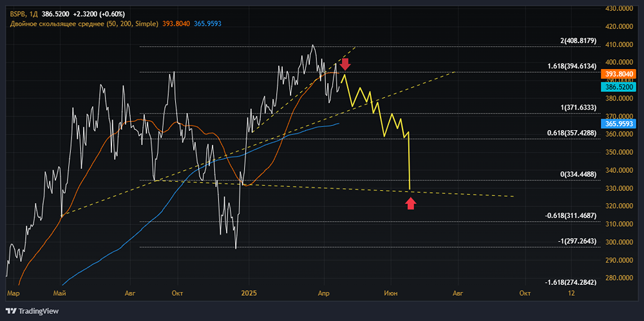Screen dimensions: 644x321
Task: Click the red down arrow marker
Action: pyautogui.click(x=345, y=63)
